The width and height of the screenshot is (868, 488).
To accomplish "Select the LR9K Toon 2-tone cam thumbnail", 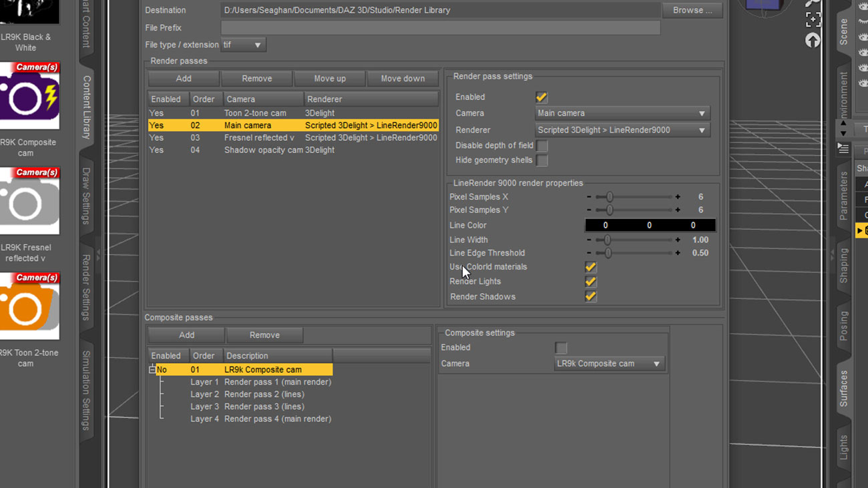I will click(29, 306).
